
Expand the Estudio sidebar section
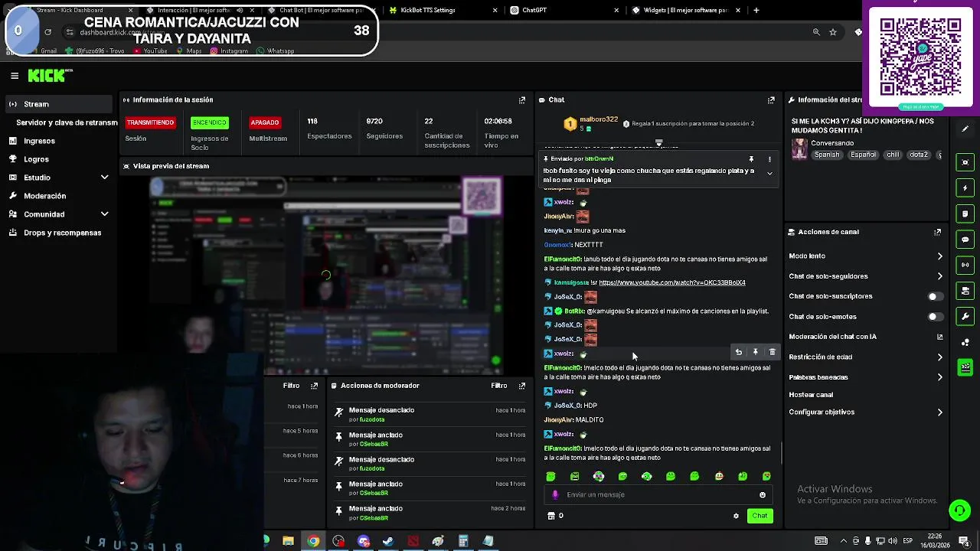tap(104, 178)
